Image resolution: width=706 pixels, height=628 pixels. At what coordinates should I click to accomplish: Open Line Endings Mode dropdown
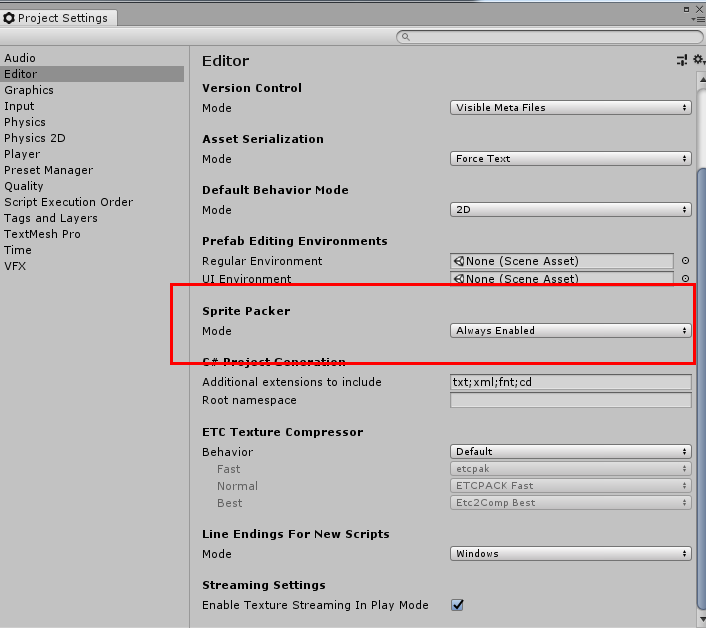coord(570,553)
